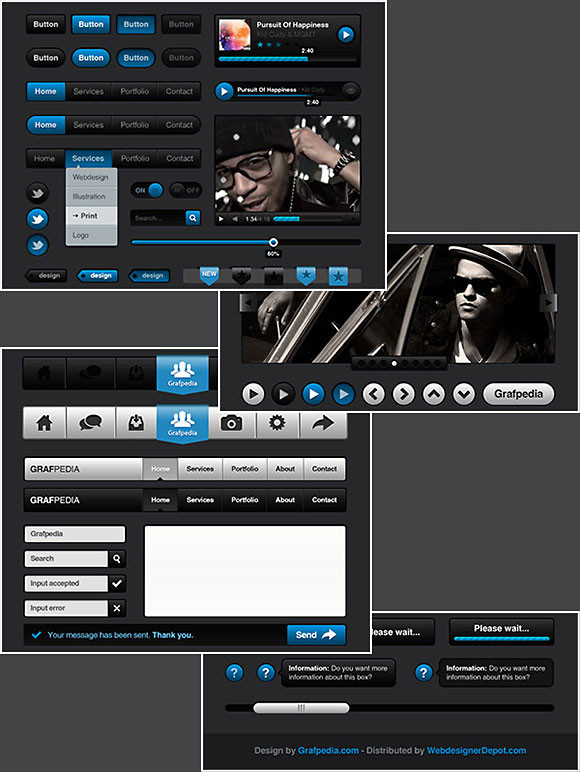Toggle the eye icon in slim audio player

(351, 91)
